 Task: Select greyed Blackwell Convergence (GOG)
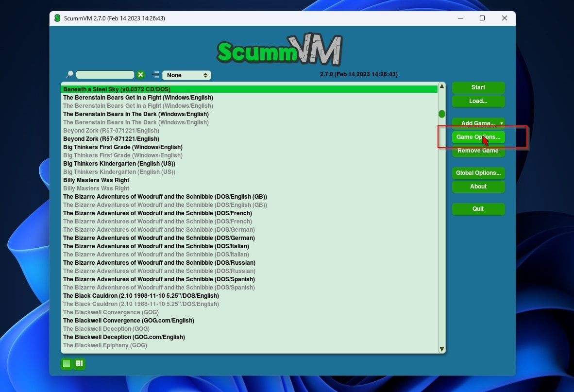249,312
